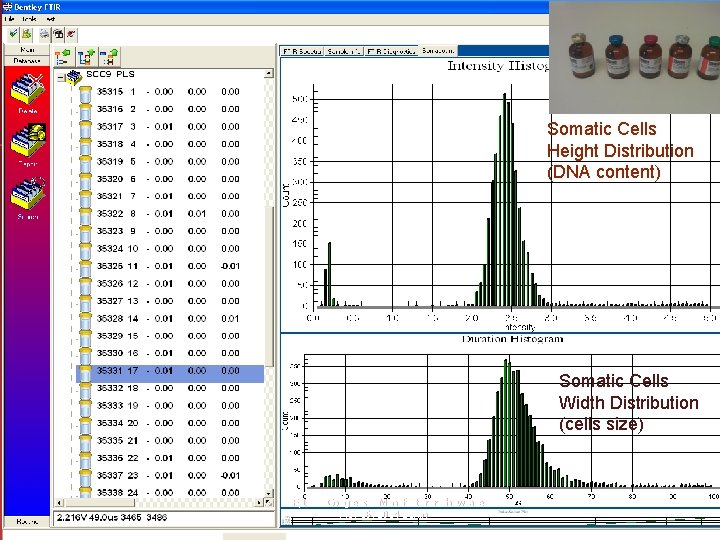Image resolution: width=720 pixels, height=540 pixels.
Task: Click the sample vial icon for row 35337
Action: 85,478
